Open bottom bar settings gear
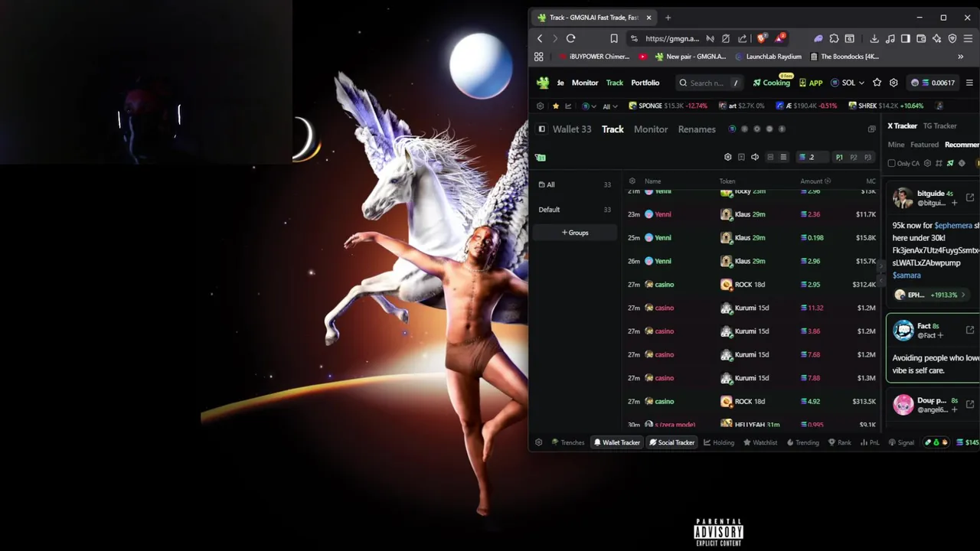This screenshot has height=551, width=980. pos(538,442)
